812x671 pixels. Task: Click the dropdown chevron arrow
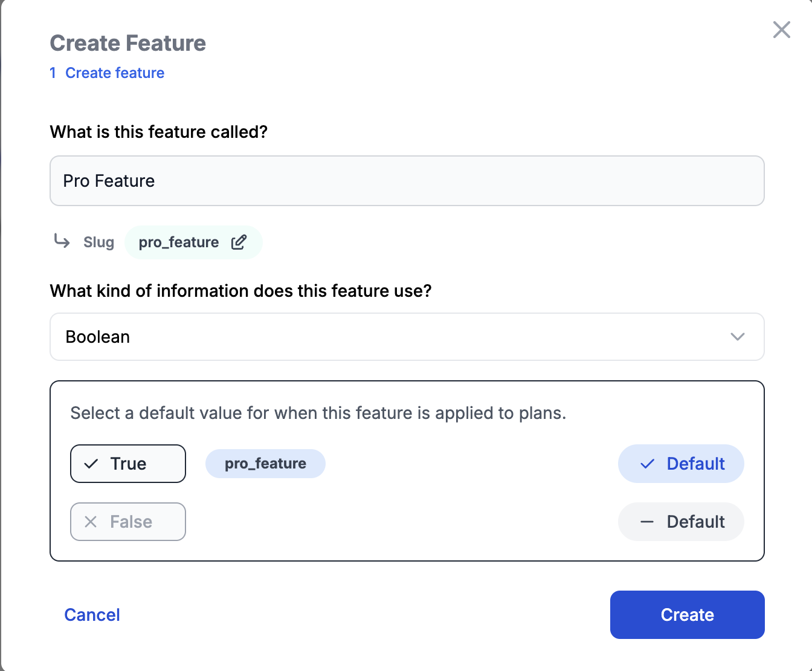point(737,337)
